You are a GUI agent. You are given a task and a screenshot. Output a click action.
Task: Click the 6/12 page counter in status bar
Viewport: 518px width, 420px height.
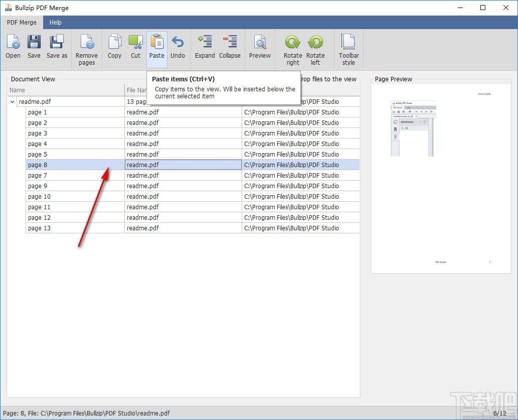tap(499, 413)
